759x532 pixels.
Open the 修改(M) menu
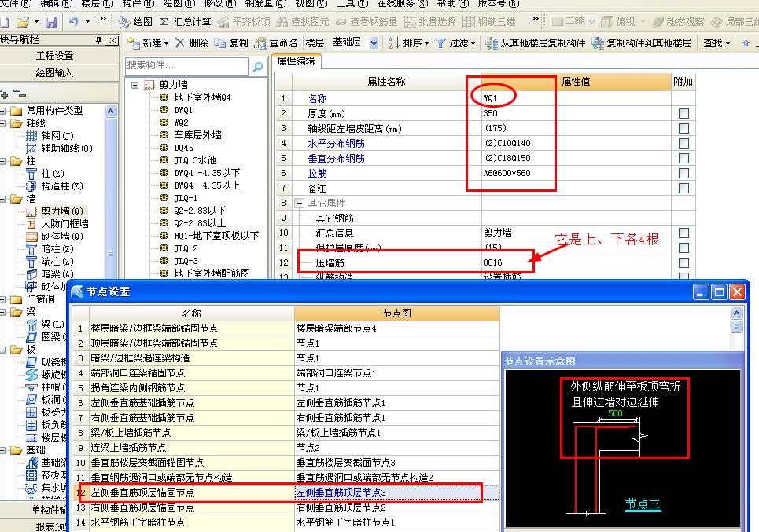pos(220,3)
